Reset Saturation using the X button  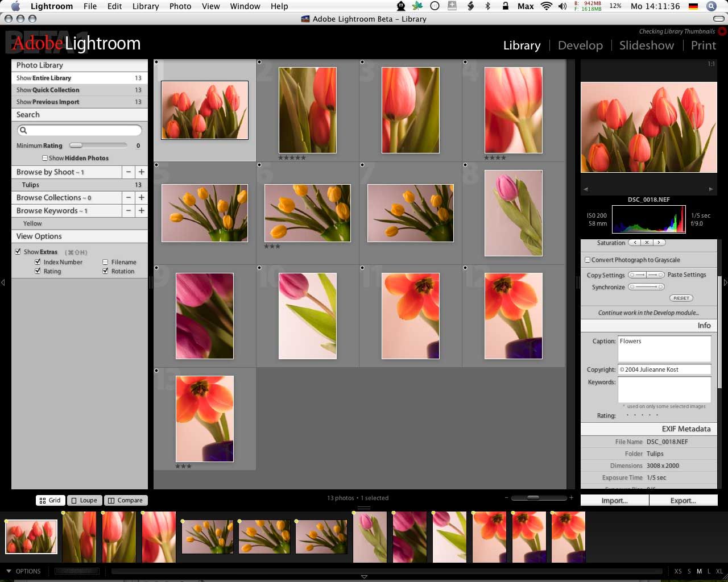tap(647, 243)
